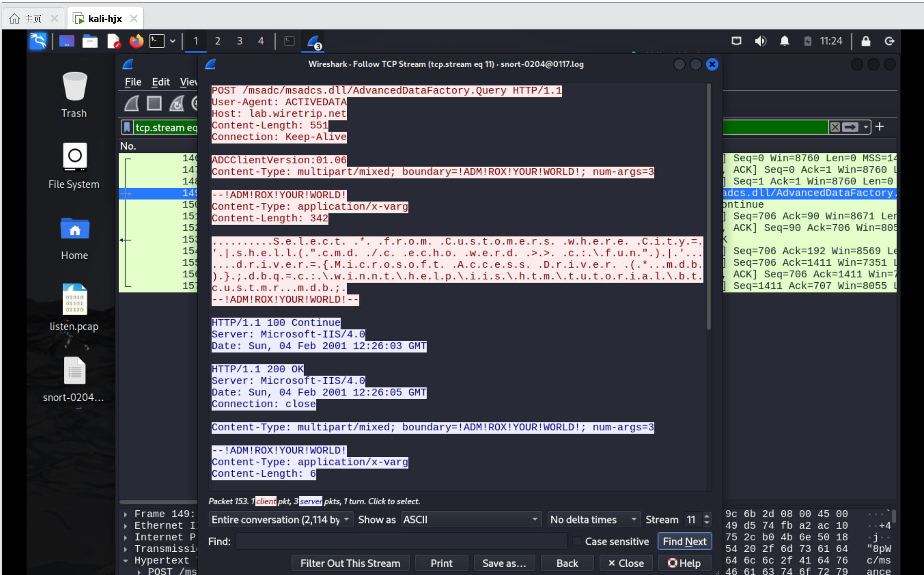Open the Home folder desktop icon
Viewport: 924px width, 575px height.
pyautogui.click(x=74, y=238)
